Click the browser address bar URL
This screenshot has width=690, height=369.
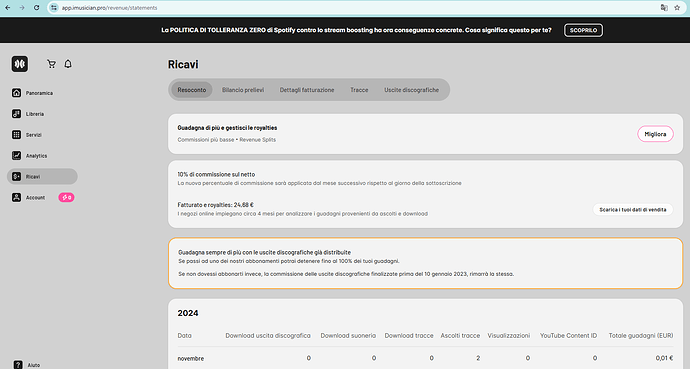tap(110, 7)
